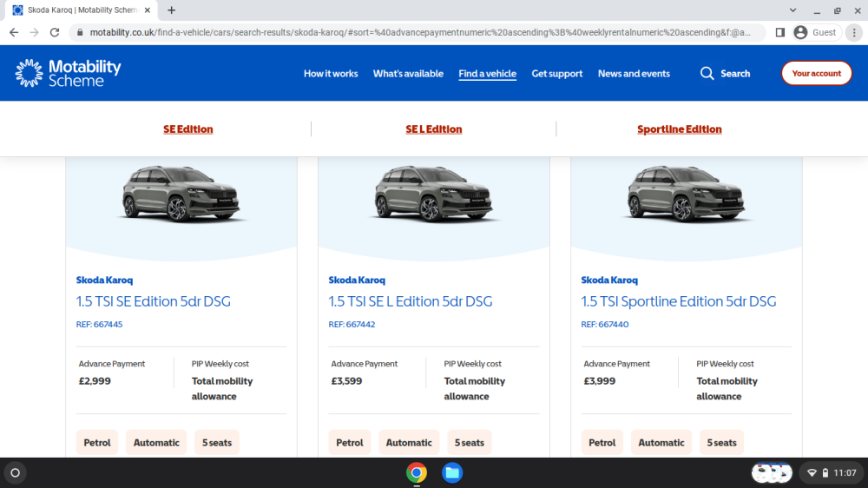Image resolution: width=868 pixels, height=488 pixels.
Task: Close the Skoda Karoq tab
Action: [148, 10]
